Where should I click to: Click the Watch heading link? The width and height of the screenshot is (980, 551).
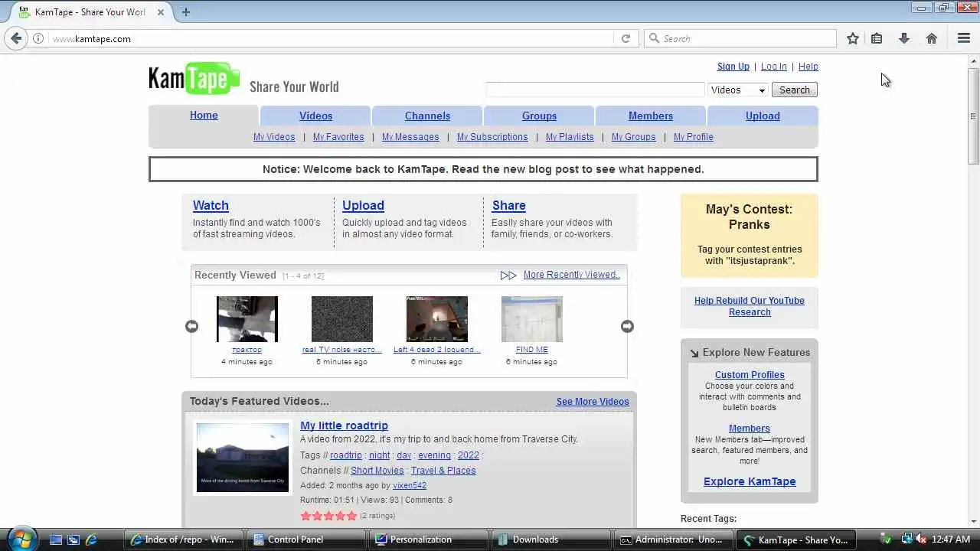(211, 205)
